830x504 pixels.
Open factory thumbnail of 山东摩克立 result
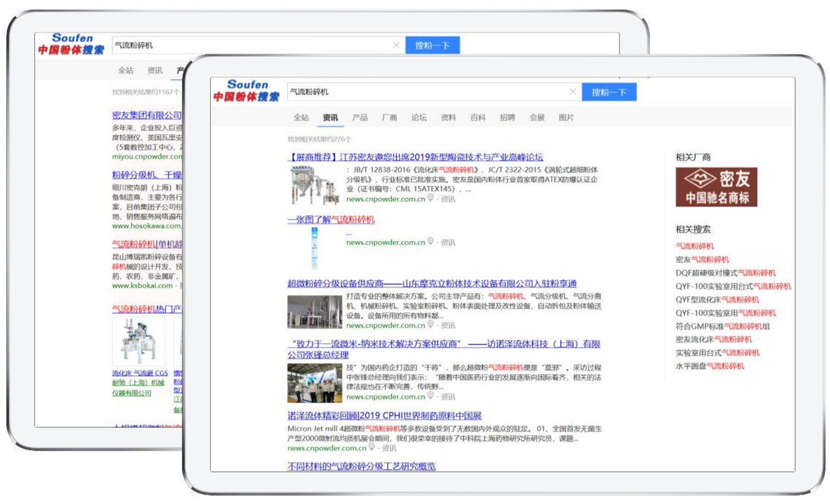(x=314, y=312)
